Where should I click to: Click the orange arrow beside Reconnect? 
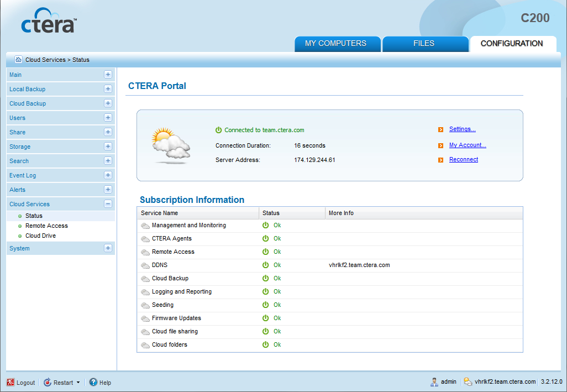(440, 160)
